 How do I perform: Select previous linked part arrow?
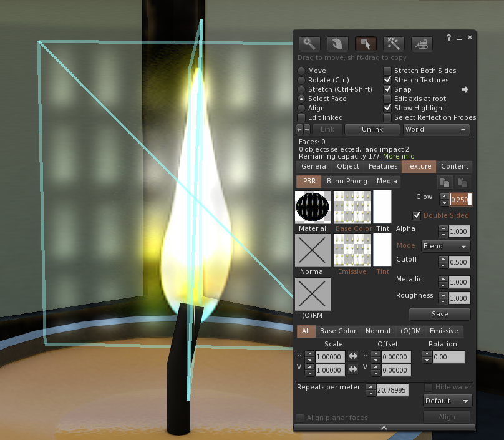299,130
